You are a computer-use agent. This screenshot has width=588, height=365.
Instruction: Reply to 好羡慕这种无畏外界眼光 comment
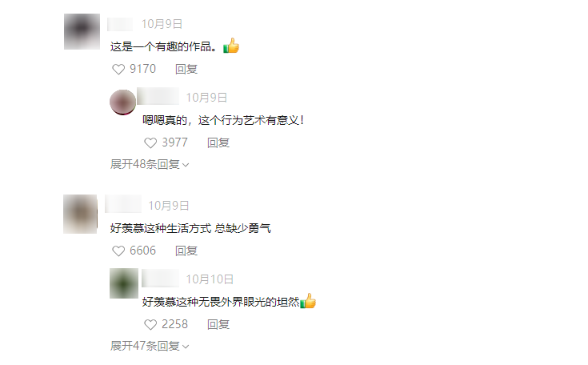tap(218, 324)
